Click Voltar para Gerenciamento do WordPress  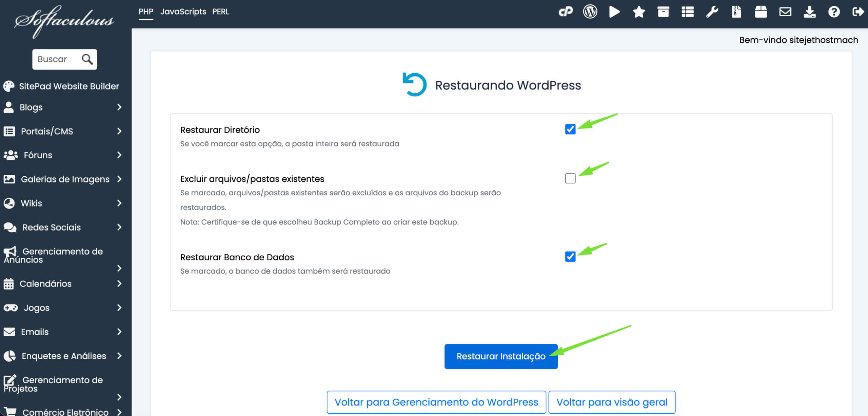(x=436, y=402)
